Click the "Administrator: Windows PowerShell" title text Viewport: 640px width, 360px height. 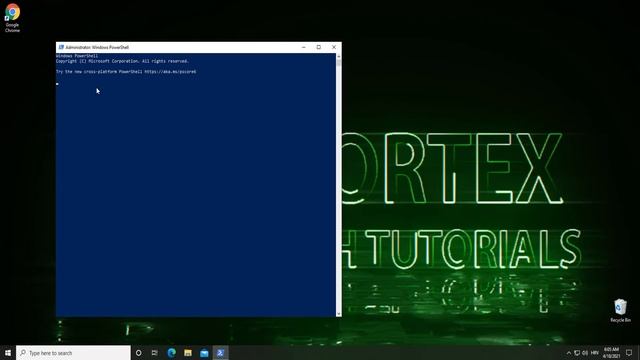click(x=97, y=47)
